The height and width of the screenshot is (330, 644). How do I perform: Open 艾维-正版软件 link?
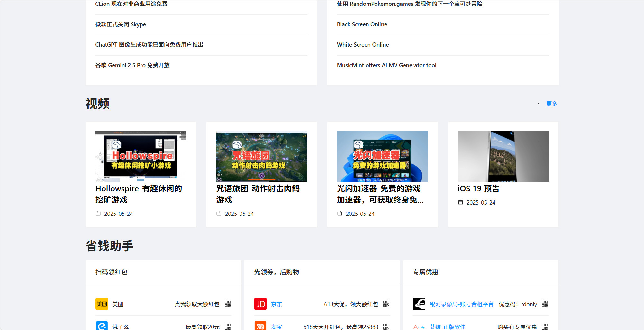(448, 327)
